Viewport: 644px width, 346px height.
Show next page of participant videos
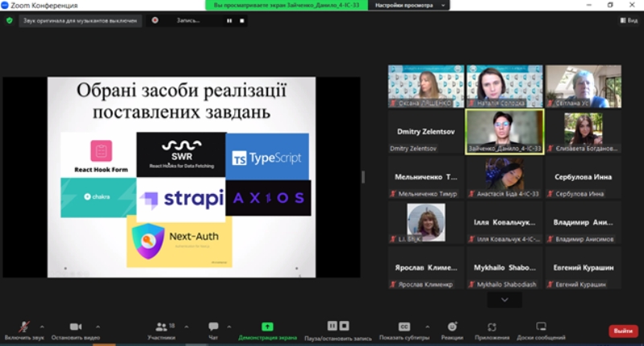505,300
